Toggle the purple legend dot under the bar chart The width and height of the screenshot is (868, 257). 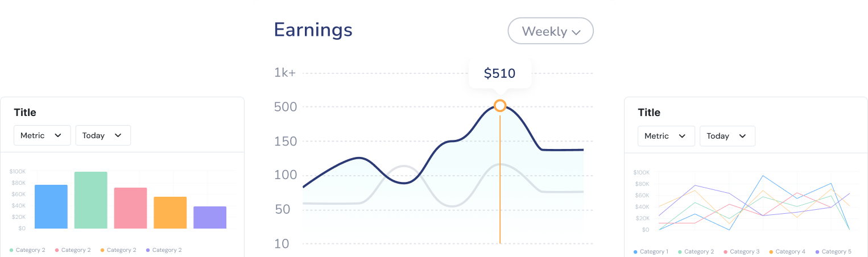click(148, 250)
